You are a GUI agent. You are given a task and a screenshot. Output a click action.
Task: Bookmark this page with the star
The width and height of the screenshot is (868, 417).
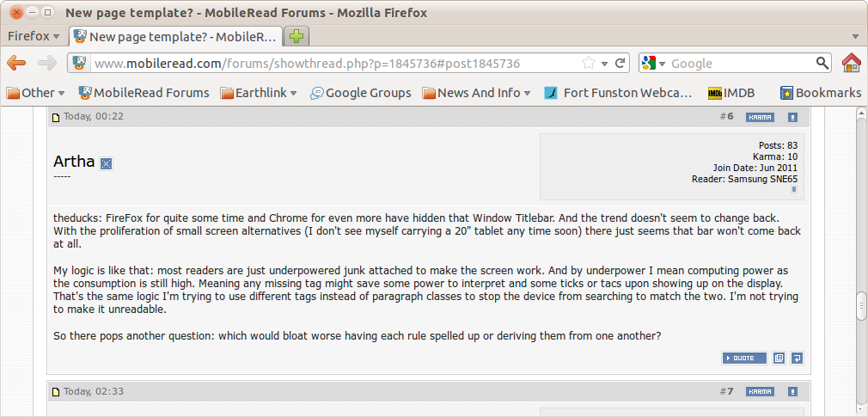[x=589, y=63]
